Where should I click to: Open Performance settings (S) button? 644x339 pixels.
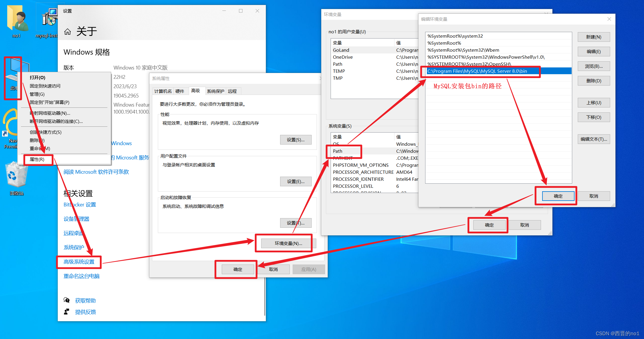pyautogui.click(x=296, y=140)
